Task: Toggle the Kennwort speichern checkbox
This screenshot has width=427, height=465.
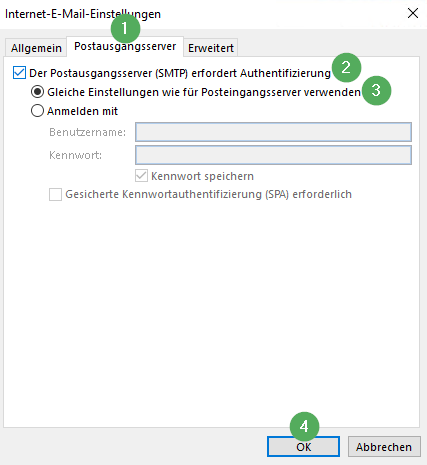Action: (x=141, y=176)
